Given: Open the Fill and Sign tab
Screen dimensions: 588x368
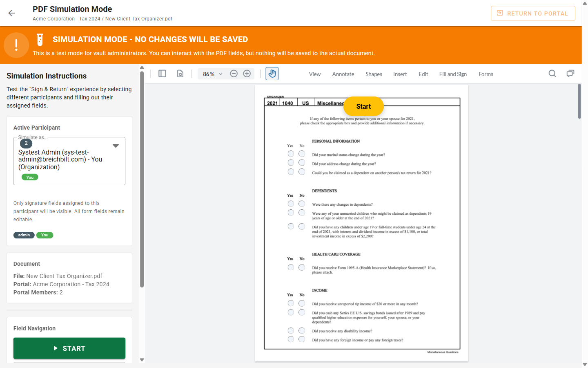Looking at the screenshot, I should pos(453,74).
